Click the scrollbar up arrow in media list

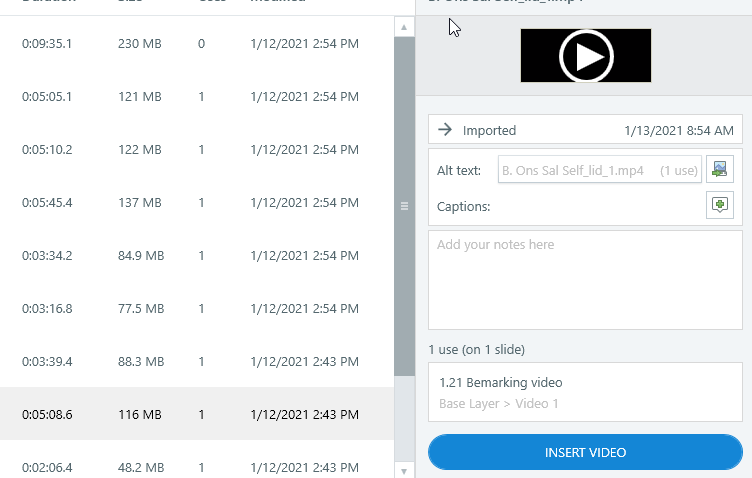[x=404, y=27]
